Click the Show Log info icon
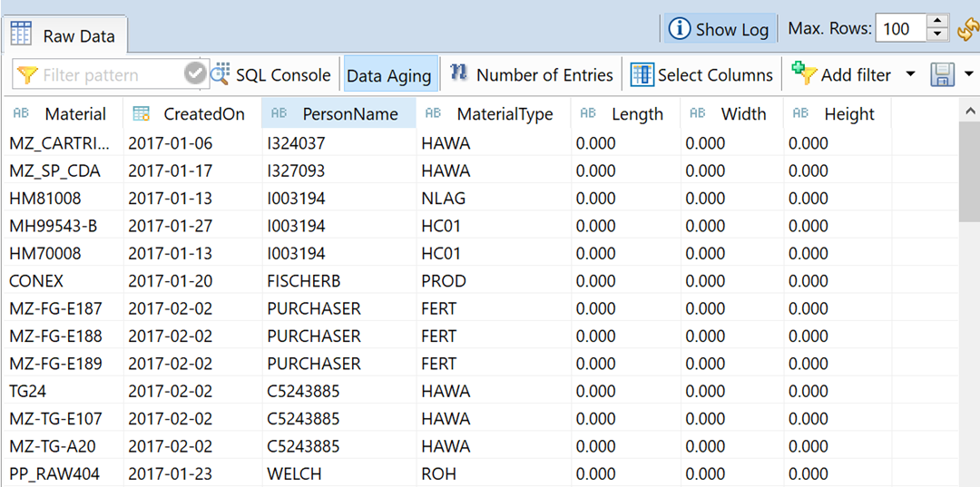This screenshot has height=487, width=980. 680,29
